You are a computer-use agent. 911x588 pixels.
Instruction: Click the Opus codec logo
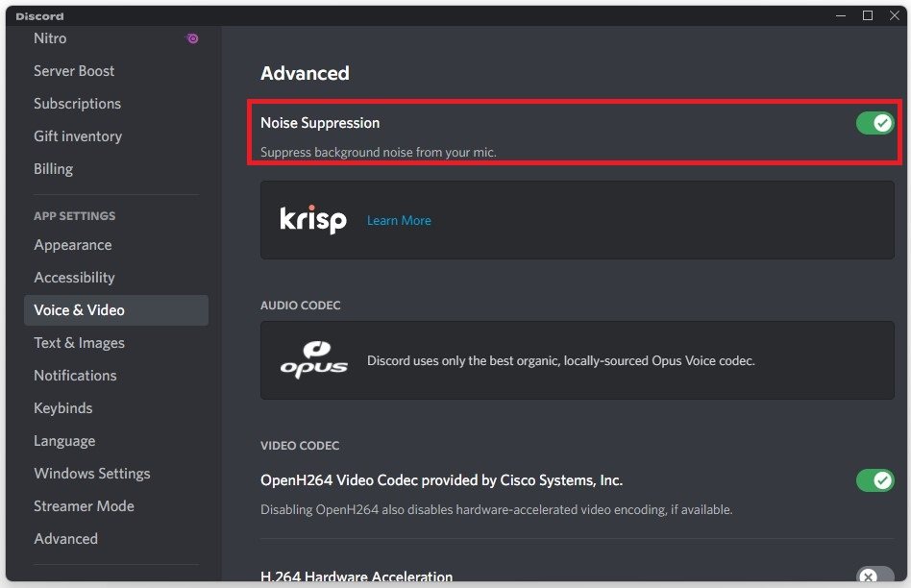[313, 360]
